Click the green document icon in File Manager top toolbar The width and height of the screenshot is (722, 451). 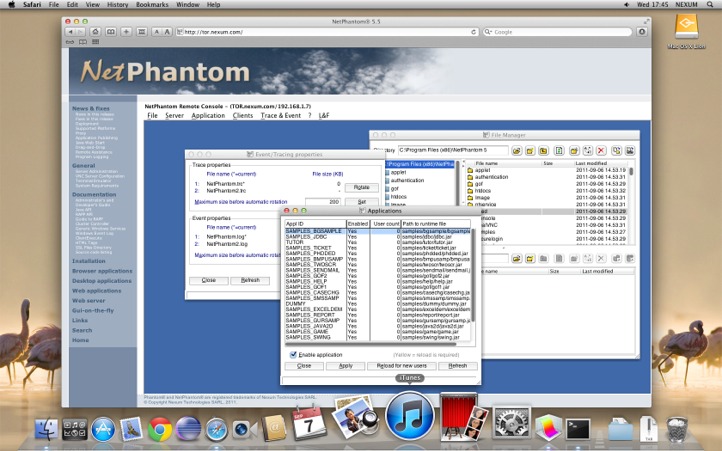pos(559,151)
